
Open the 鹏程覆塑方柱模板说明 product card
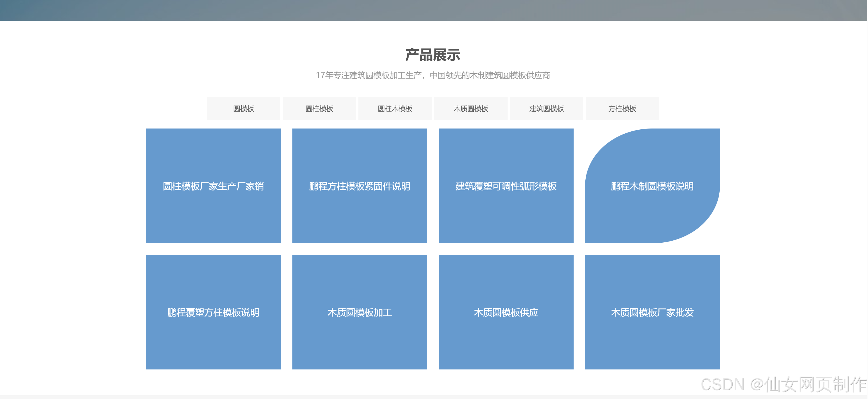(213, 312)
